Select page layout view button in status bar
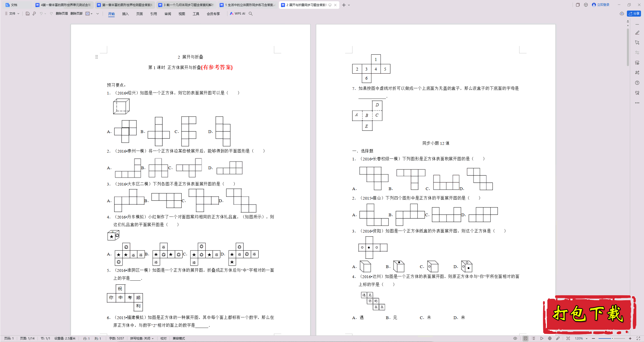 pos(526,338)
